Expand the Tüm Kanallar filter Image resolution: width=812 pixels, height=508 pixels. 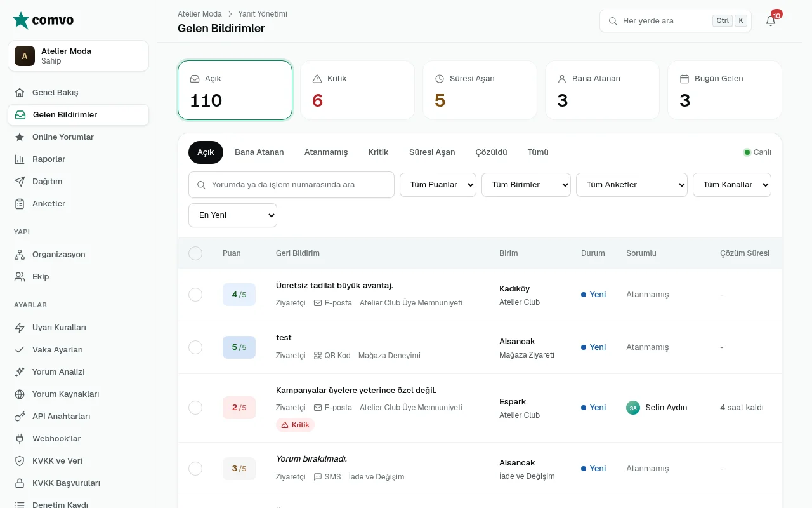[x=732, y=185]
